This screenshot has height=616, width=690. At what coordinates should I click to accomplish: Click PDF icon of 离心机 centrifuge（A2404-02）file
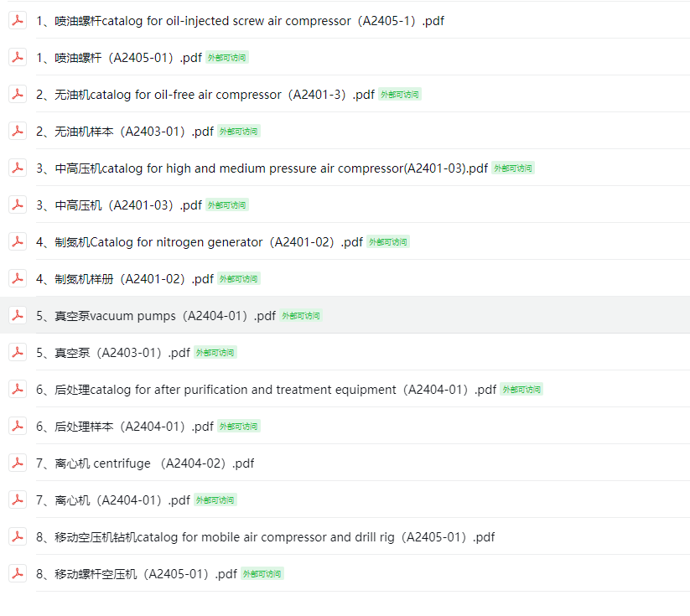pyautogui.click(x=18, y=463)
